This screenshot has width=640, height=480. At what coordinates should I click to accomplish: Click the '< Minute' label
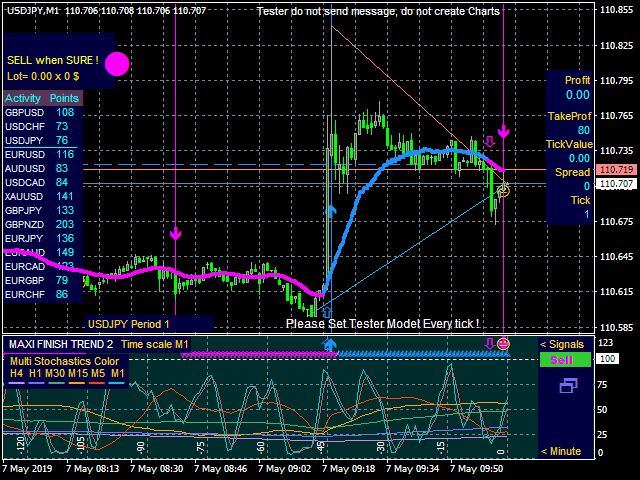coord(561,451)
